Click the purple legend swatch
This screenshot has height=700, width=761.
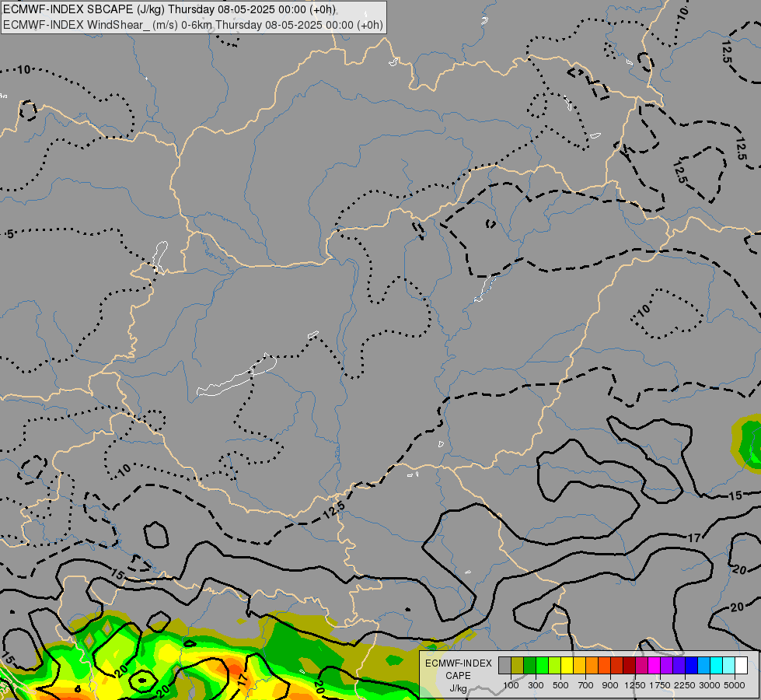point(667,665)
